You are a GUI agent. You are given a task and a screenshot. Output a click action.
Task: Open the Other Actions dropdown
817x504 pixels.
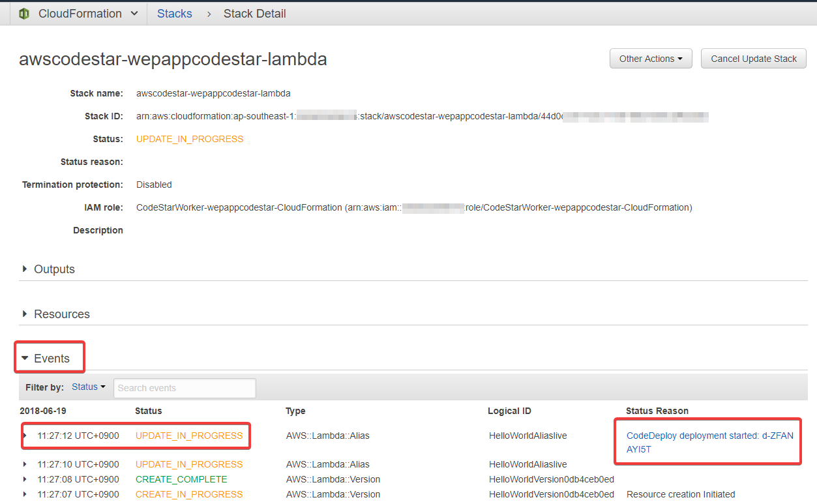tap(651, 59)
